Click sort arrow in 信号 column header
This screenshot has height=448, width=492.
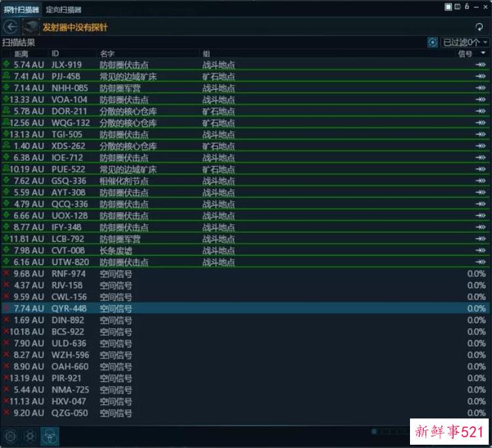(x=483, y=52)
